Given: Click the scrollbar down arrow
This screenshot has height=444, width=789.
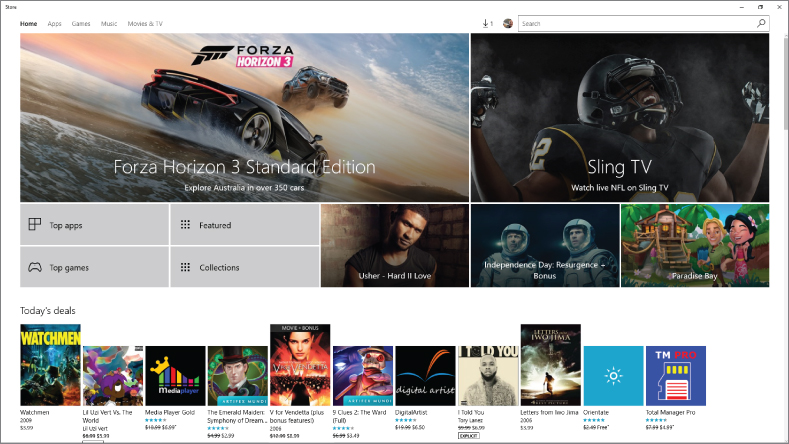Looking at the screenshot, I should pos(785,439).
